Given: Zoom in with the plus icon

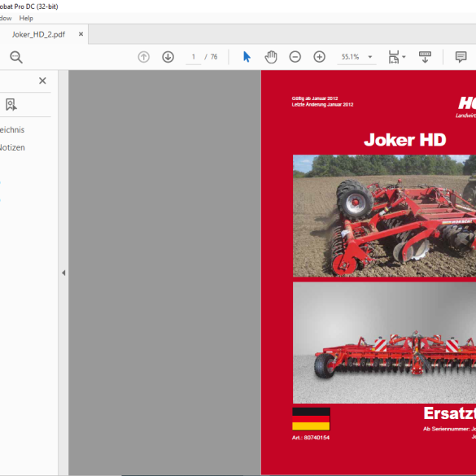Looking at the screenshot, I should 319,57.
